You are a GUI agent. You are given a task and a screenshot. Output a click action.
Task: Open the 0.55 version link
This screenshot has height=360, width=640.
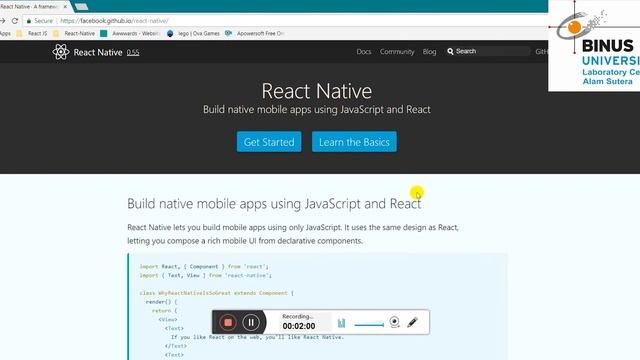[133, 52]
